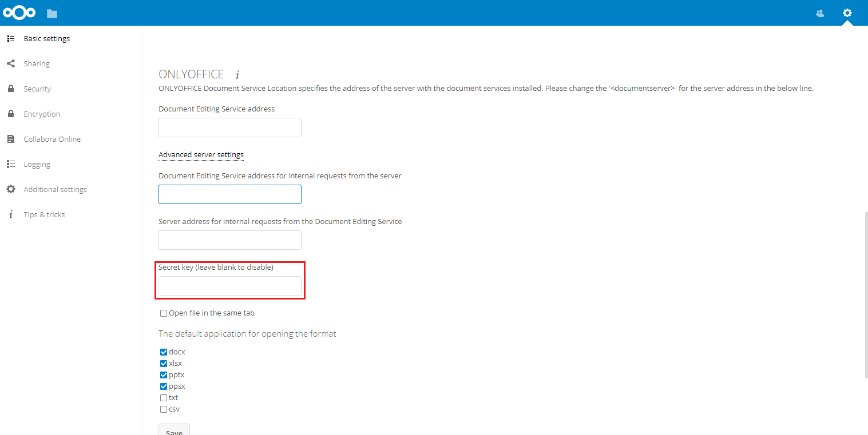Click the ONLYOFFICE section heading
Image resolution: width=868 pixels, height=435 pixels.
[191, 74]
